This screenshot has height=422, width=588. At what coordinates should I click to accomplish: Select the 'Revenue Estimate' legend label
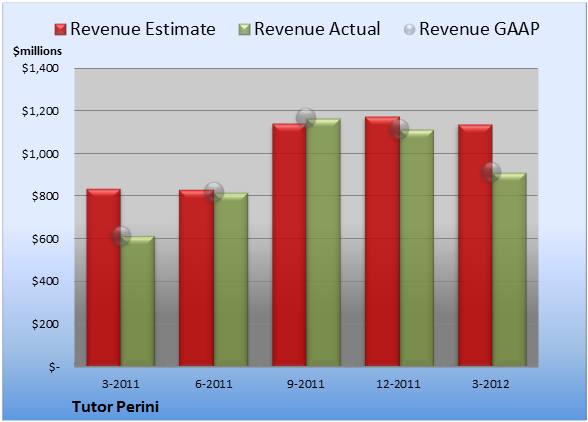[x=143, y=29]
